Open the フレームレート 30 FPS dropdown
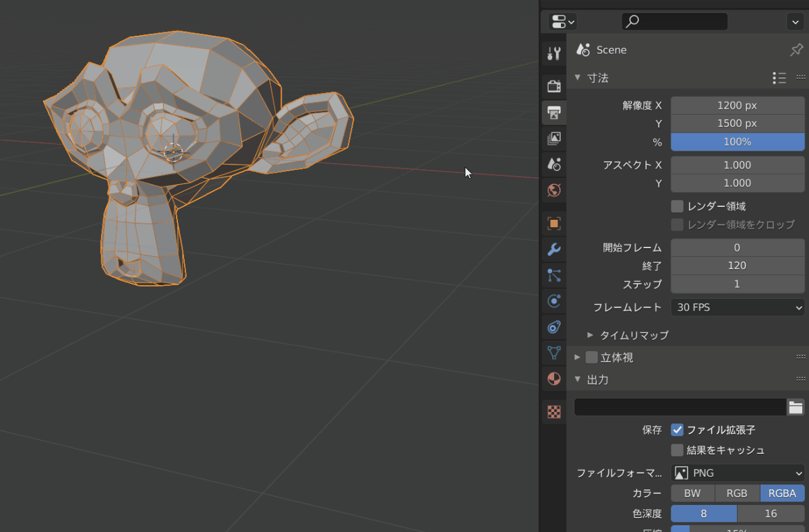The height and width of the screenshot is (532, 809). pos(738,307)
